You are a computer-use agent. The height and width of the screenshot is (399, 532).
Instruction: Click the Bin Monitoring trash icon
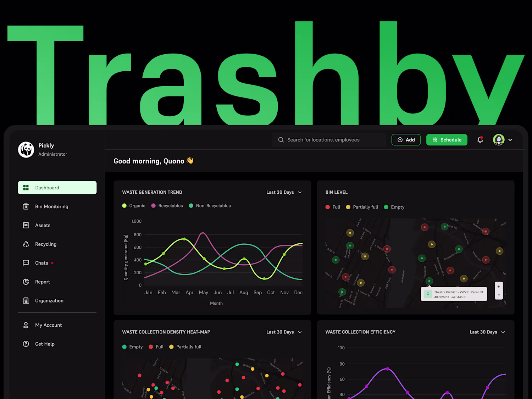(x=26, y=206)
